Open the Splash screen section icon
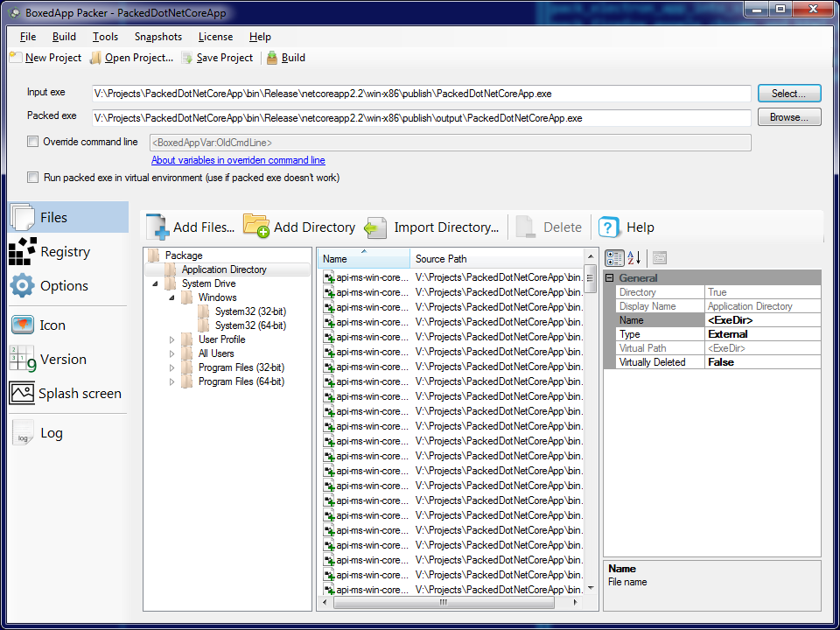 [x=22, y=393]
